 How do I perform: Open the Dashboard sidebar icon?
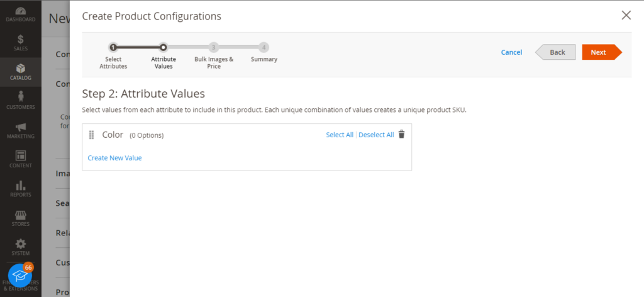(21, 14)
